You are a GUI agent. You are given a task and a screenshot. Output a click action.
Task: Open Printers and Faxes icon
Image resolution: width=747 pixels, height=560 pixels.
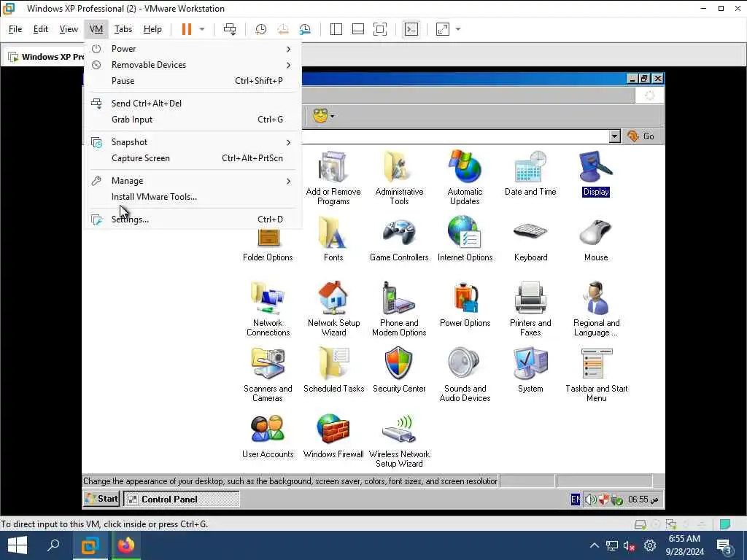tap(530, 309)
